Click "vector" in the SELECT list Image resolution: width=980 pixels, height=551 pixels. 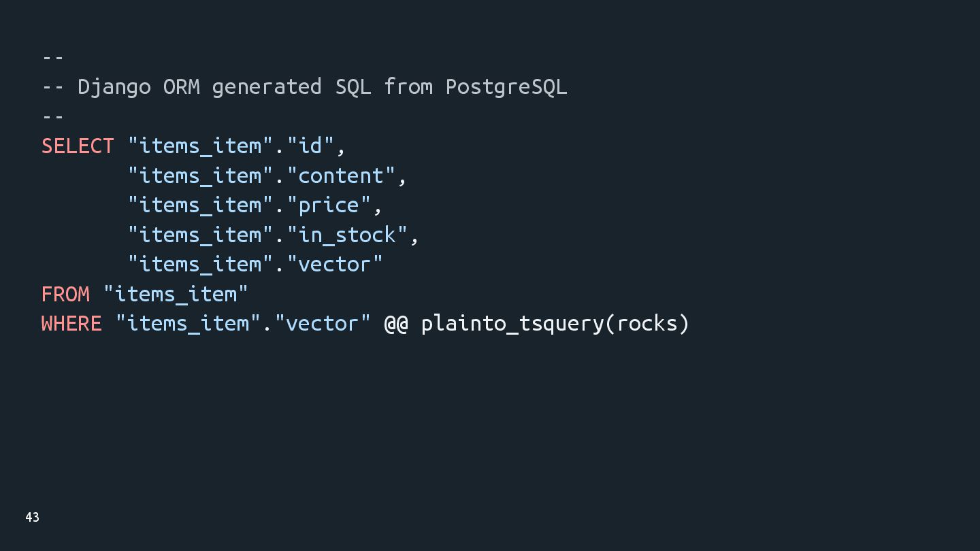335,264
